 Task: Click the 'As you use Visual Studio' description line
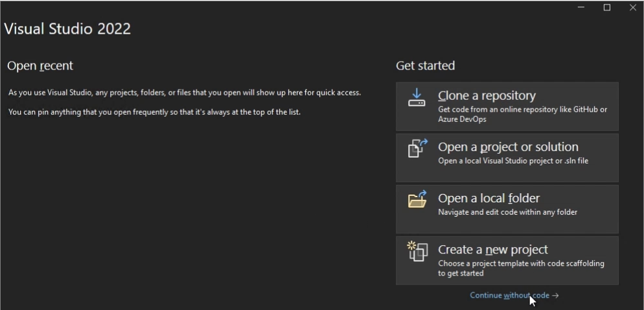185,93
